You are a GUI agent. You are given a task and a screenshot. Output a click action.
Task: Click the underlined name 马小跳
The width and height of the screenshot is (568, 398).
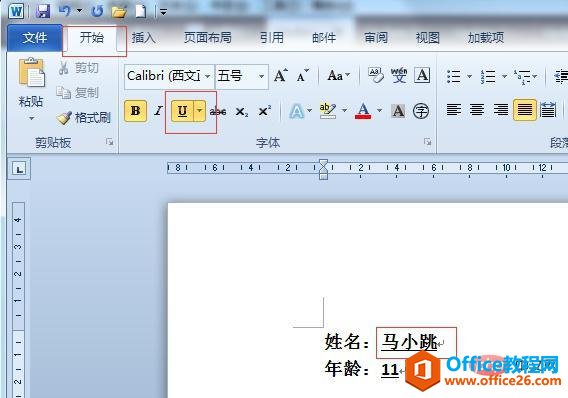[409, 342]
